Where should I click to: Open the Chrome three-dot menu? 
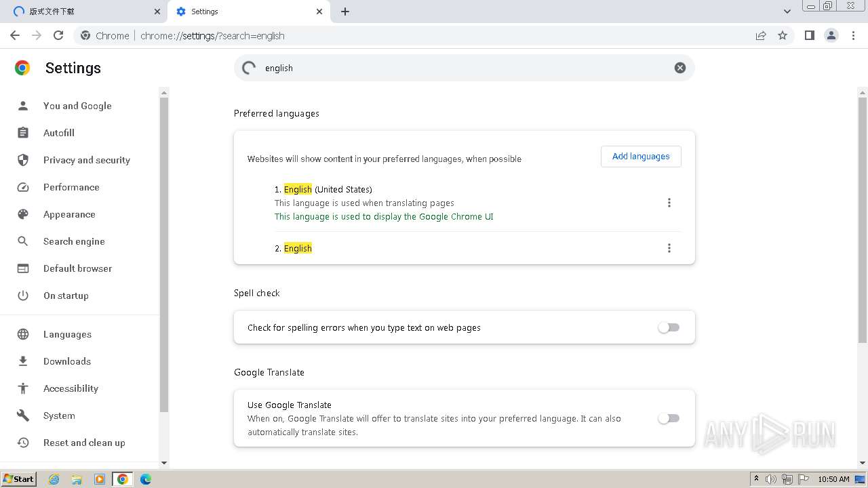(x=853, y=35)
